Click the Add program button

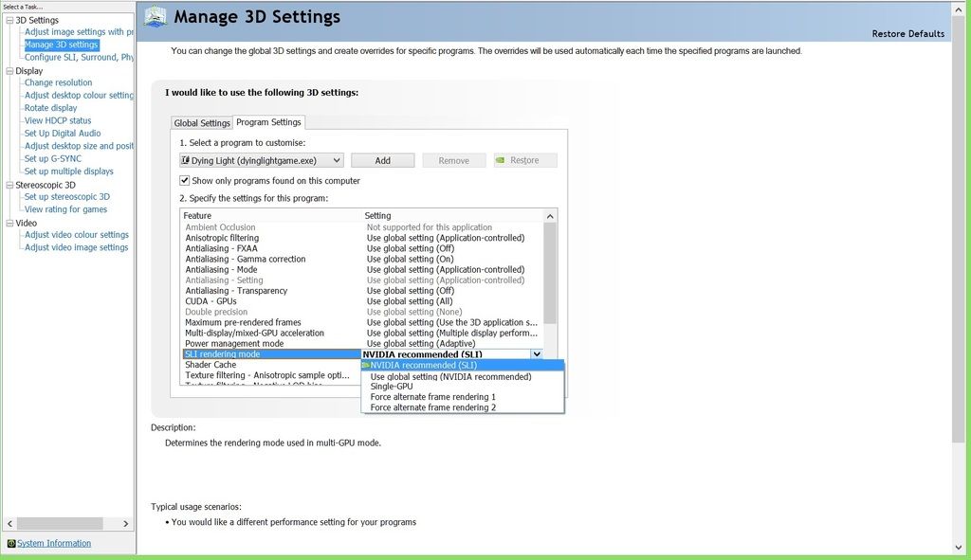tap(383, 160)
